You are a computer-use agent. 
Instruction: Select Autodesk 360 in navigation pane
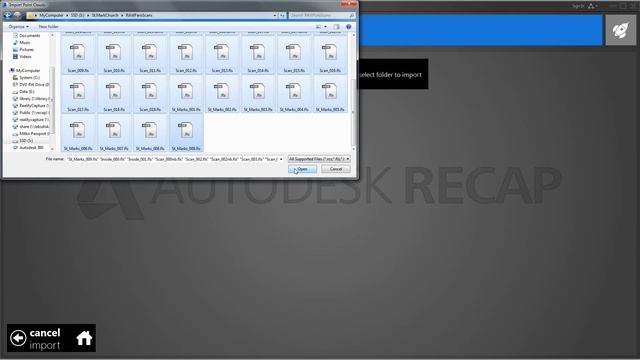pyautogui.click(x=31, y=147)
